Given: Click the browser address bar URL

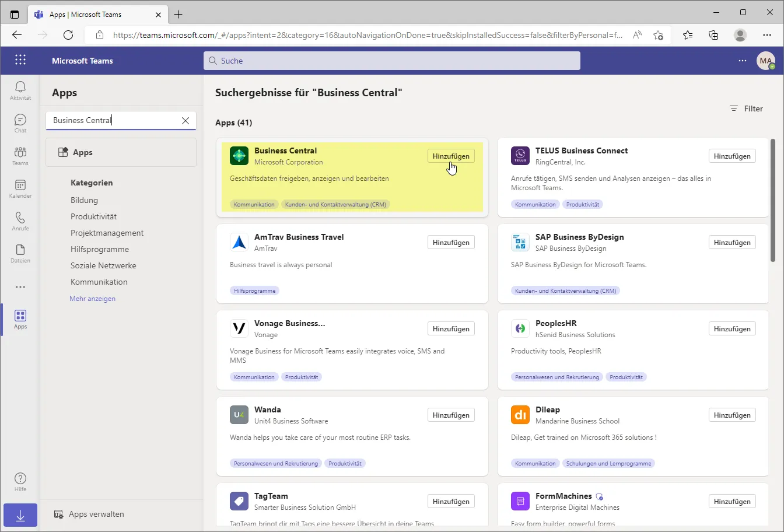Looking at the screenshot, I should pos(367,35).
